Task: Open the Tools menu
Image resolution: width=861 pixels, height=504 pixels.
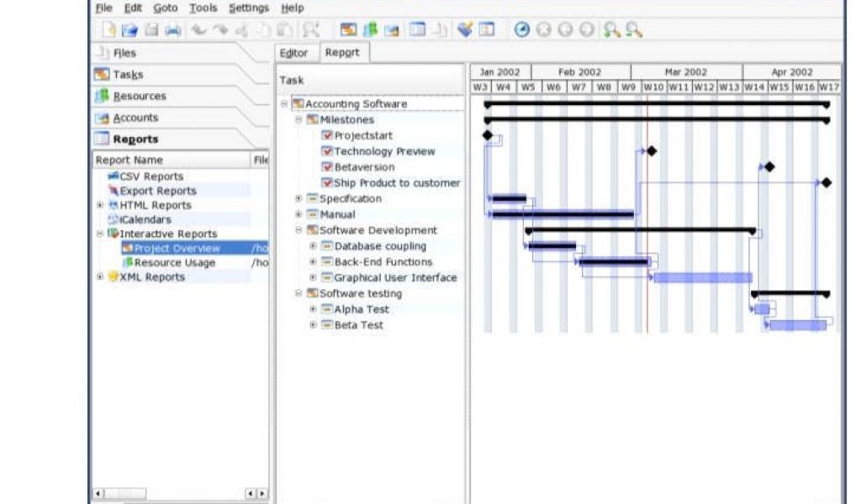Action: (203, 8)
